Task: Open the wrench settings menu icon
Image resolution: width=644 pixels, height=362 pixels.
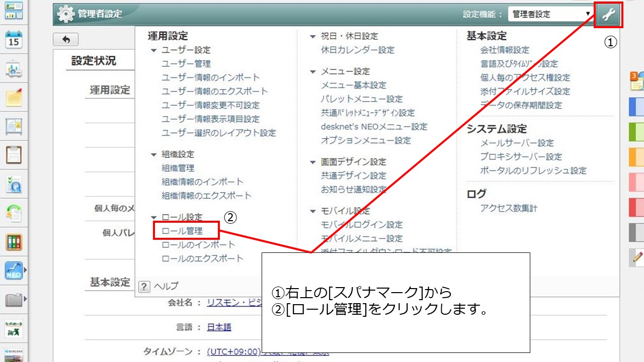Action: pos(608,15)
